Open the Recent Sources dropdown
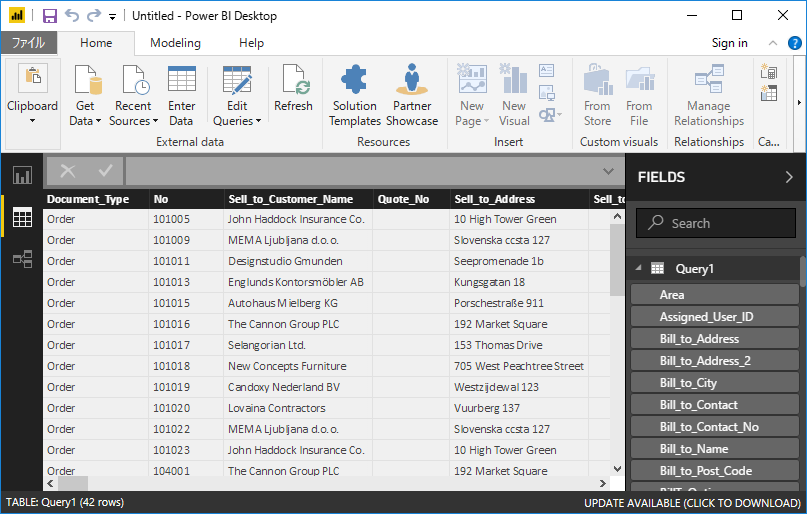Screen dimensions: 807x514 pos(133,96)
